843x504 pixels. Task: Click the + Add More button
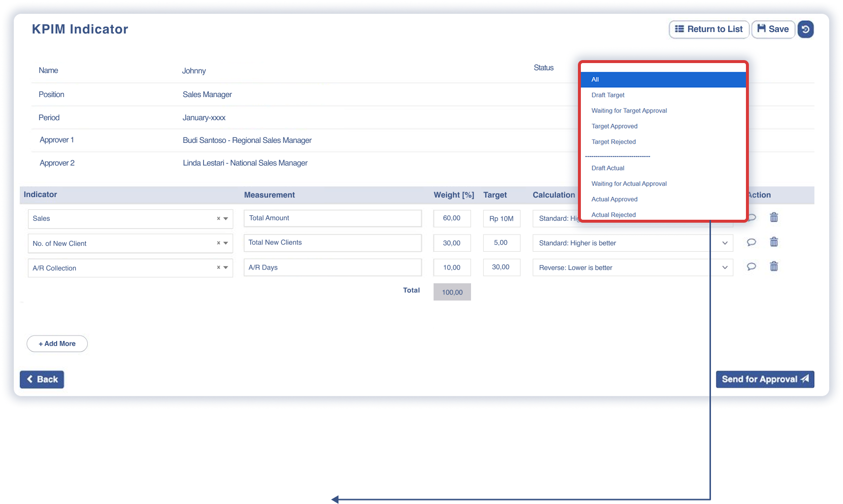tap(57, 344)
